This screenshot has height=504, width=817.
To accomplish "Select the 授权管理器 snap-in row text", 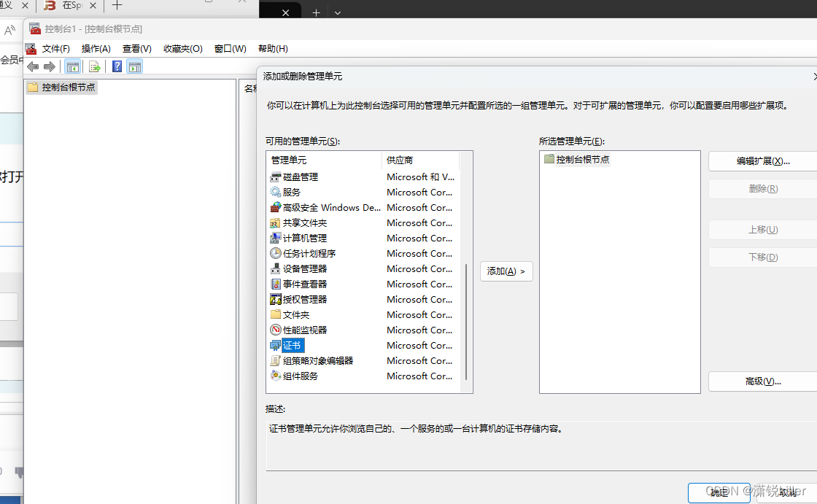I will point(305,299).
